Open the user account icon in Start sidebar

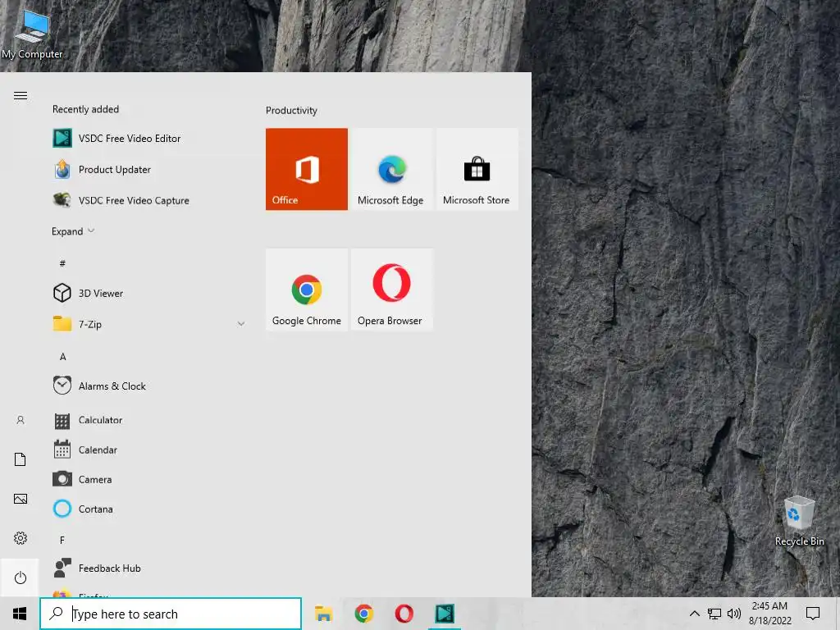coord(21,420)
